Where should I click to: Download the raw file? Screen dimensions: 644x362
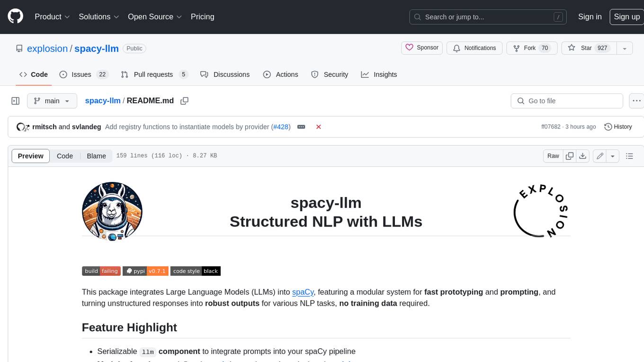point(583,156)
